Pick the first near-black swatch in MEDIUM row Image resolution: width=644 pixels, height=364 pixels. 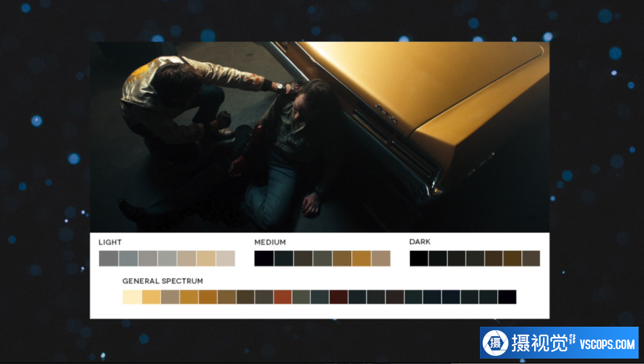(x=264, y=258)
